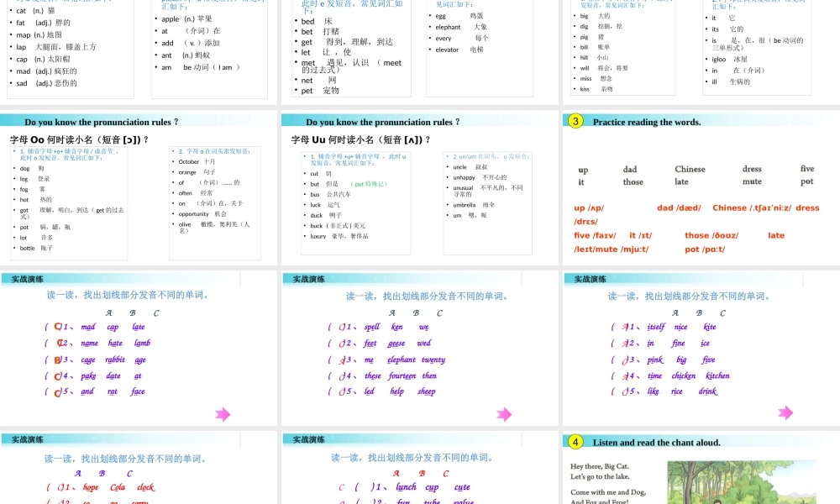The height and width of the screenshot is (504, 840).
Task: Click the 'pet 宠物' bullet
Action: click(x=320, y=91)
